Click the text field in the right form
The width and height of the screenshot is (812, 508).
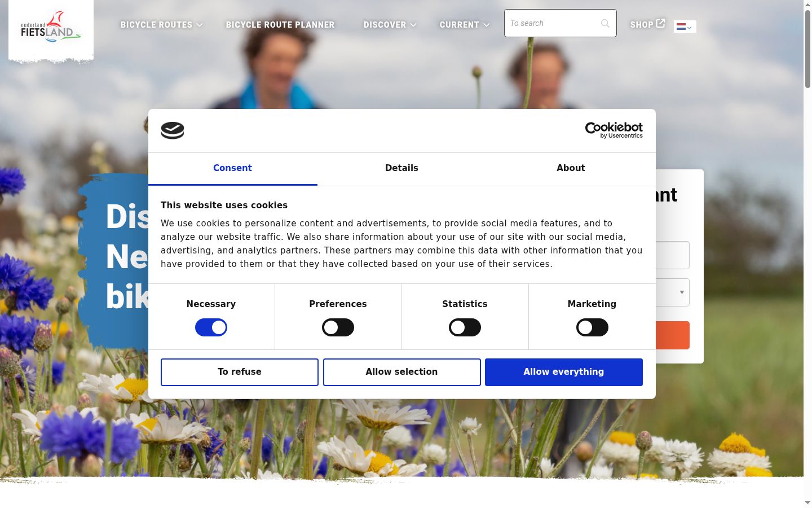673,255
